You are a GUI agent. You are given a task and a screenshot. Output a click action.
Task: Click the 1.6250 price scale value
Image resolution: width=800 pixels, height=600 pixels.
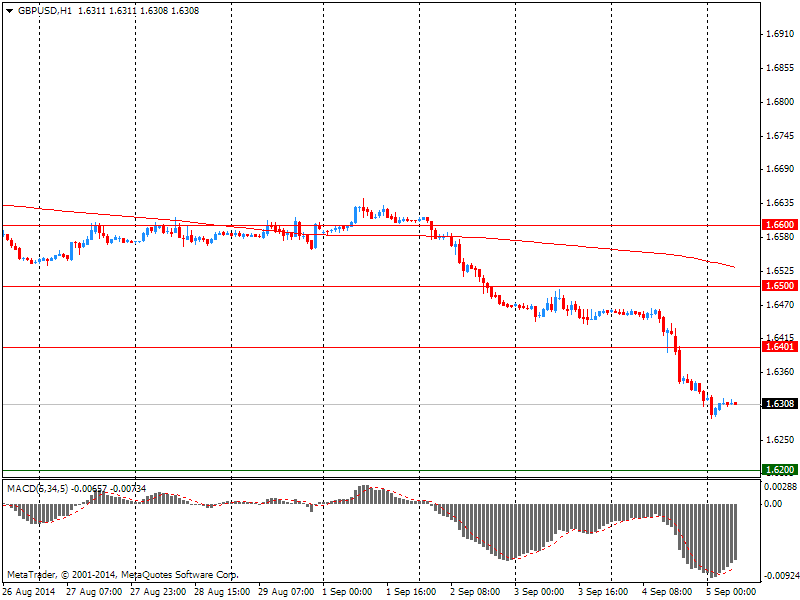(781, 440)
